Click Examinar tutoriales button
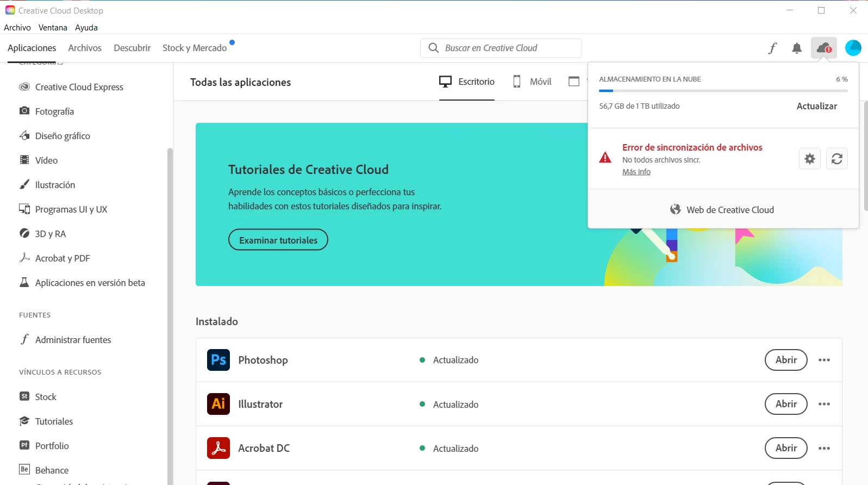 [x=278, y=240]
